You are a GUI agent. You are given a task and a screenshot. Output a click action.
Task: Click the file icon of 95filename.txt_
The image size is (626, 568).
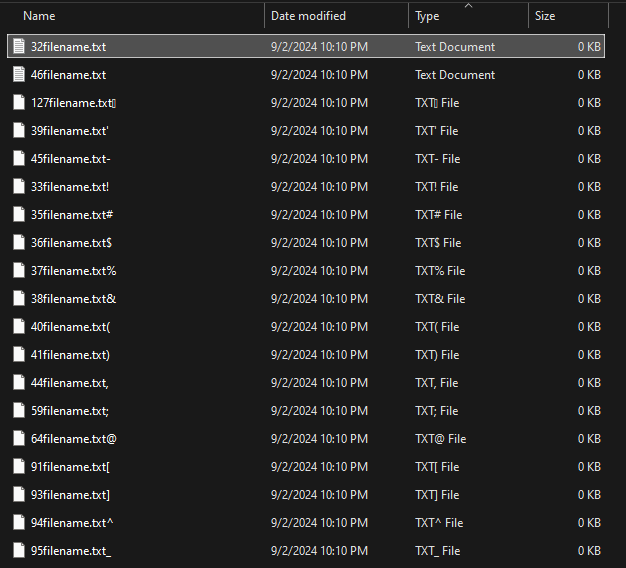point(19,551)
